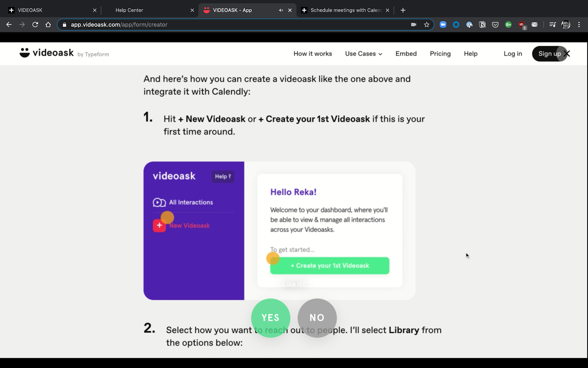The width and height of the screenshot is (588, 368).
Task: Open the Notion web clipper extension
Action: pos(482,25)
